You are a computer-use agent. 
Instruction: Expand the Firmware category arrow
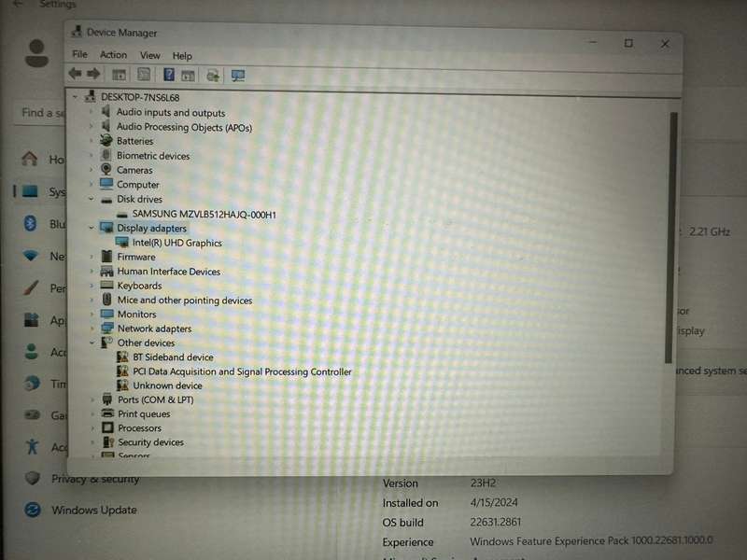pos(92,257)
